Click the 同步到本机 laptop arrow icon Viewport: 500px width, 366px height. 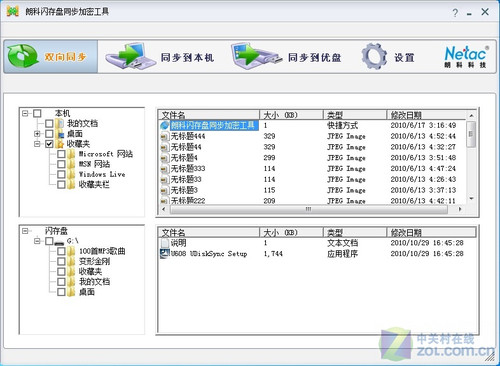coord(129,56)
